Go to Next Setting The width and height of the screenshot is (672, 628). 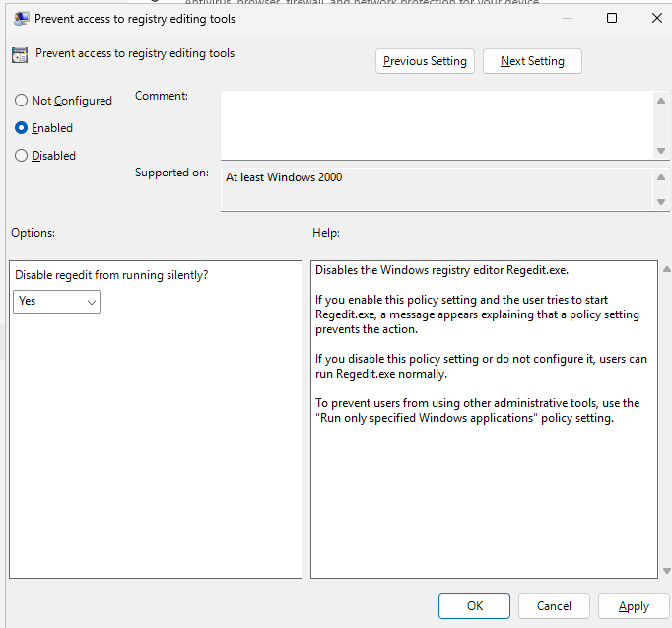[x=532, y=61]
